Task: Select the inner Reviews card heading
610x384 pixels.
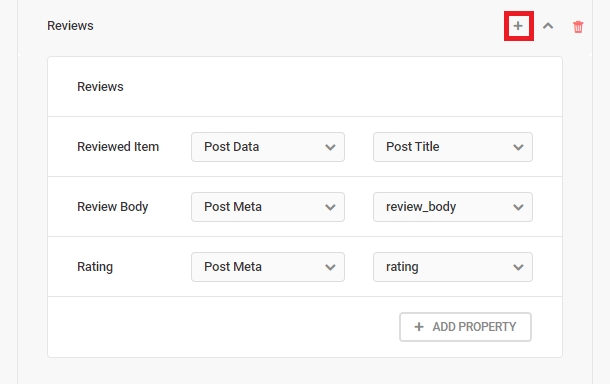Action: coord(100,87)
